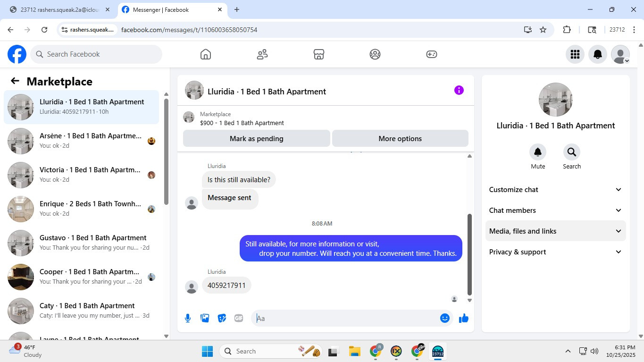Attach a file with the photo icon
644x362 pixels.
(205, 318)
